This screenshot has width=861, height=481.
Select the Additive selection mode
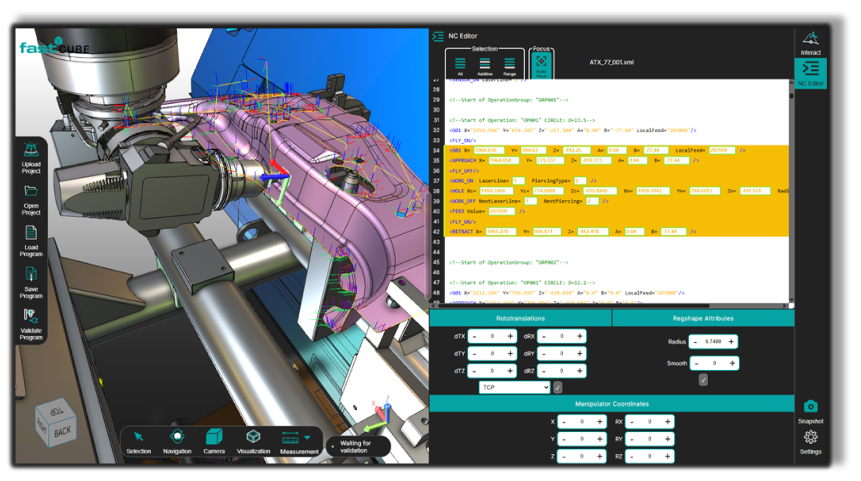tap(484, 63)
